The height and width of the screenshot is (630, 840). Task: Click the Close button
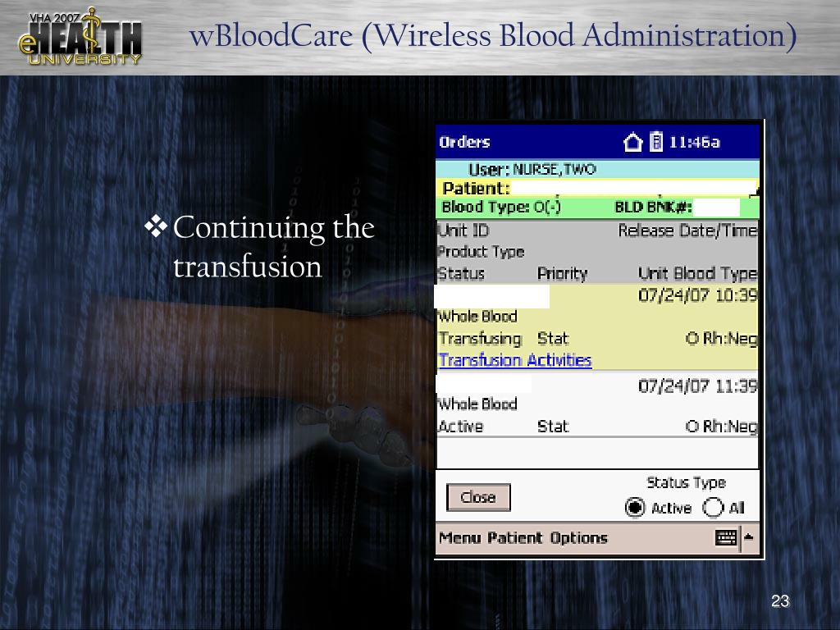478,498
